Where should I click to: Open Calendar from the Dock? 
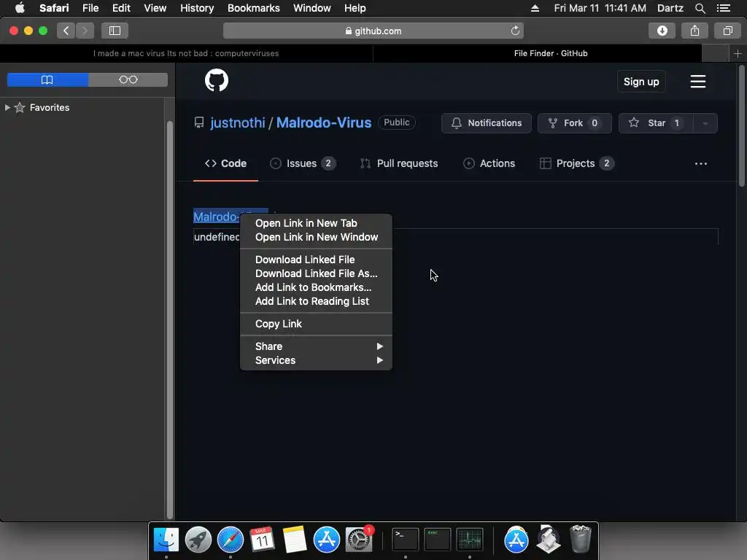coord(262,540)
